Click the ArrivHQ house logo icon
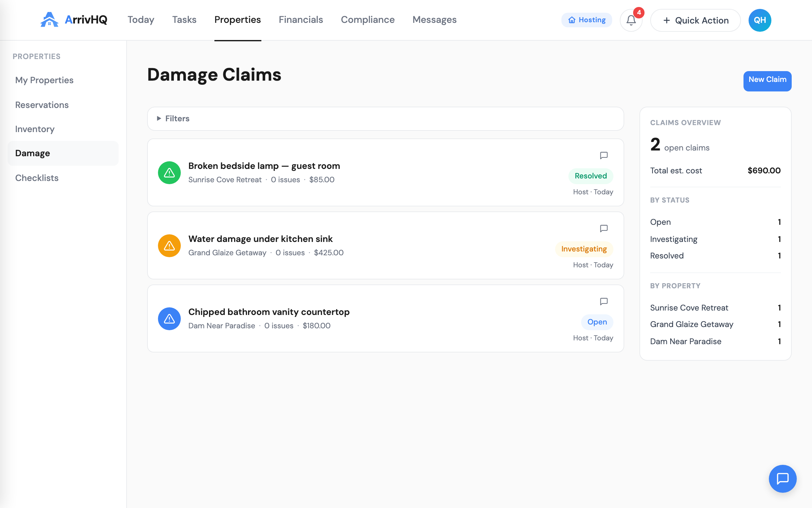The image size is (812, 508). pos(49,20)
